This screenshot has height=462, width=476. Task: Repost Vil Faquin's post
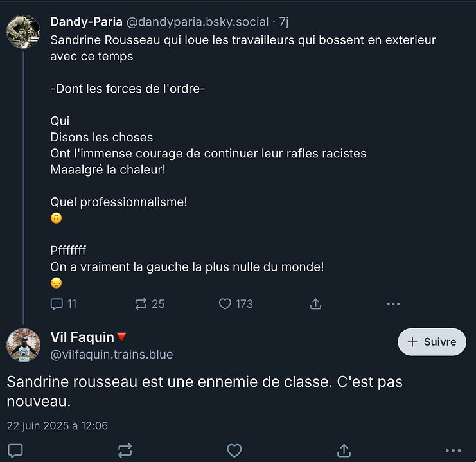point(125,450)
